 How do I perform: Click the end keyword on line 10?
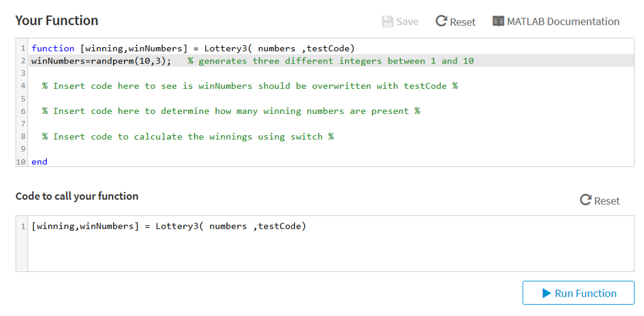point(40,162)
